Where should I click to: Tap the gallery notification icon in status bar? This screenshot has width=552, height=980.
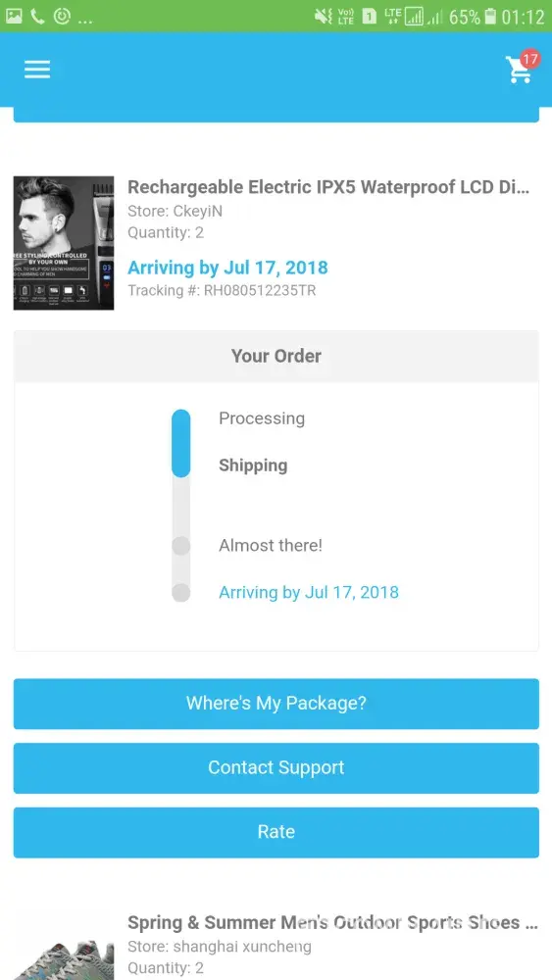tap(14, 17)
